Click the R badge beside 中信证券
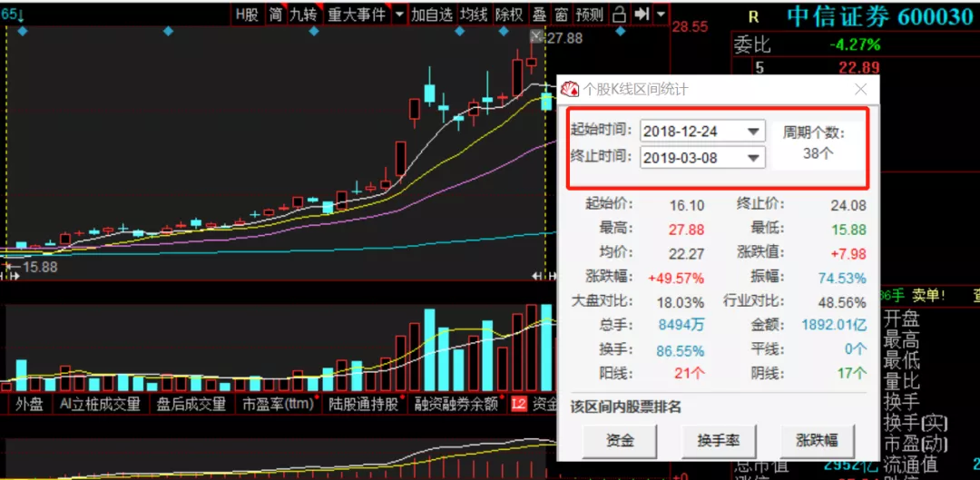 754,17
